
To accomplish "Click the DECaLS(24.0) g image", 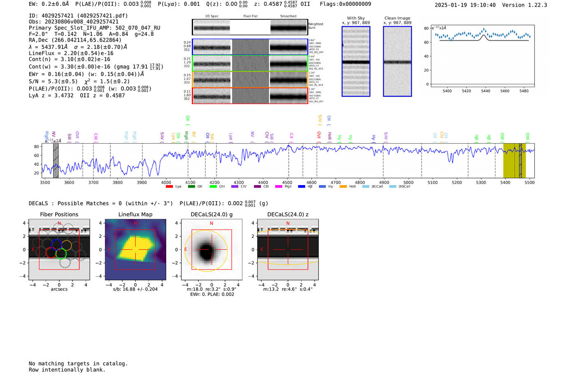I will click(211, 249).
